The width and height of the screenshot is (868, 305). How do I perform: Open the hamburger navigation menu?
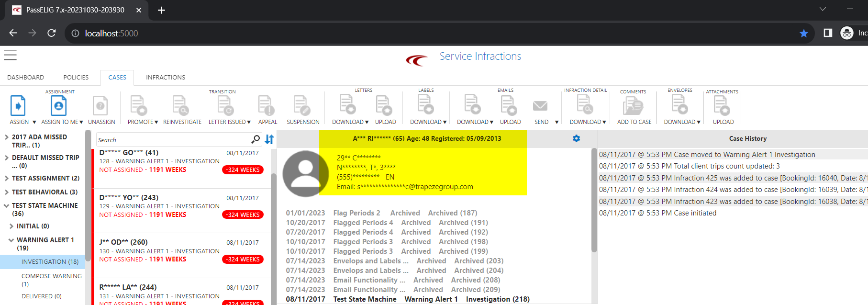(10, 55)
